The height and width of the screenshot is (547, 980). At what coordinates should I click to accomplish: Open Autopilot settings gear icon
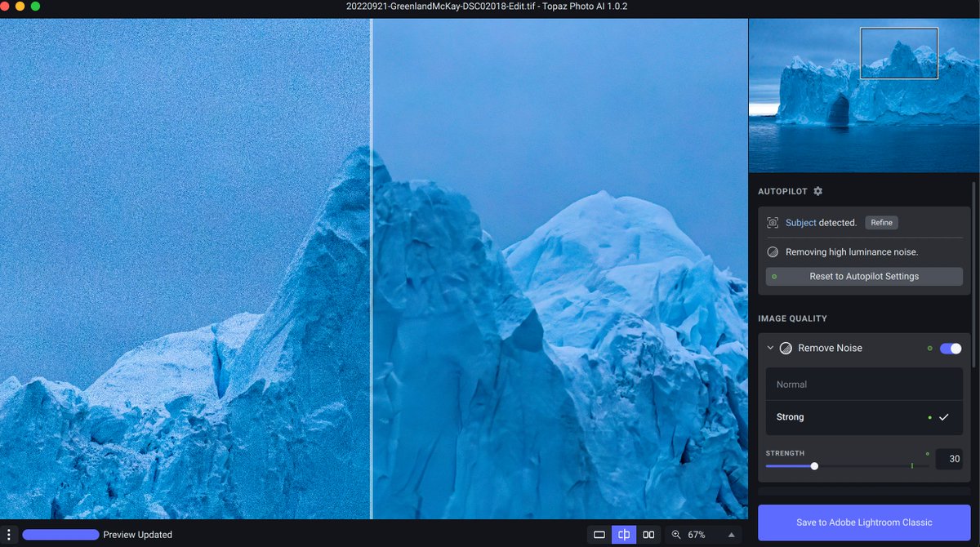click(x=818, y=191)
